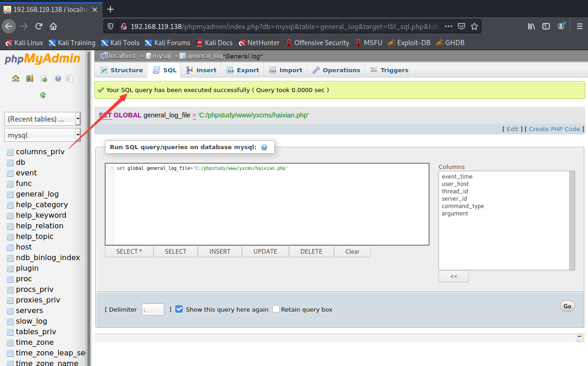Image resolution: width=588 pixels, height=366 pixels.
Task: Close the phpMyAdmin browser tab
Action: click(x=96, y=9)
